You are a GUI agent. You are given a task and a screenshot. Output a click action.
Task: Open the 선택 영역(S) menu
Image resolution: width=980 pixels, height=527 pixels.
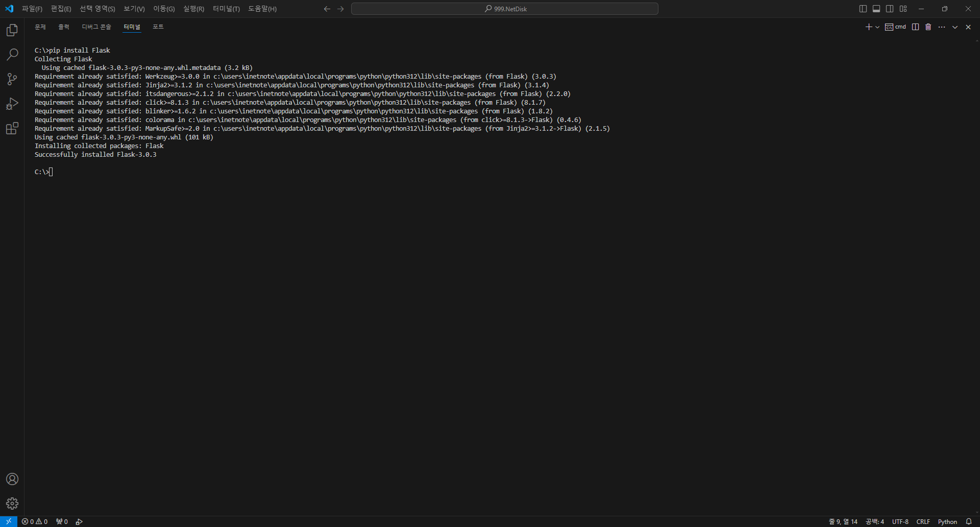click(97, 9)
